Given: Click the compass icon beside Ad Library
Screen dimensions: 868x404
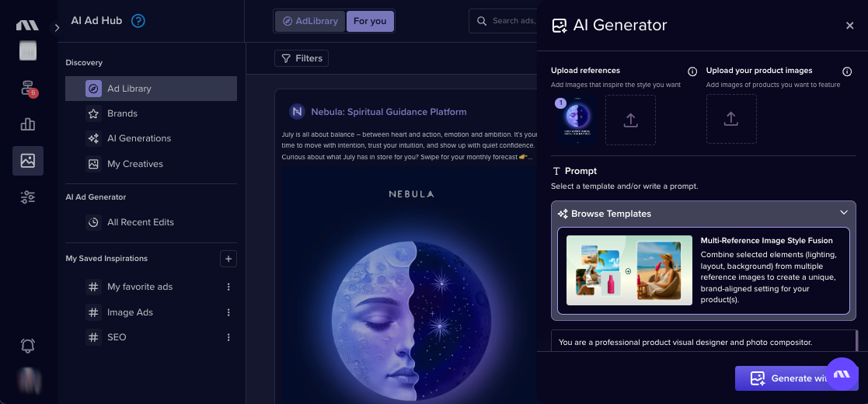Looking at the screenshot, I should 93,89.
